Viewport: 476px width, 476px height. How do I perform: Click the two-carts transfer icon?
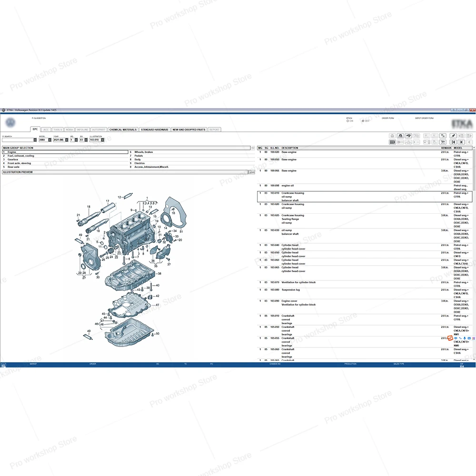[x=443, y=136]
